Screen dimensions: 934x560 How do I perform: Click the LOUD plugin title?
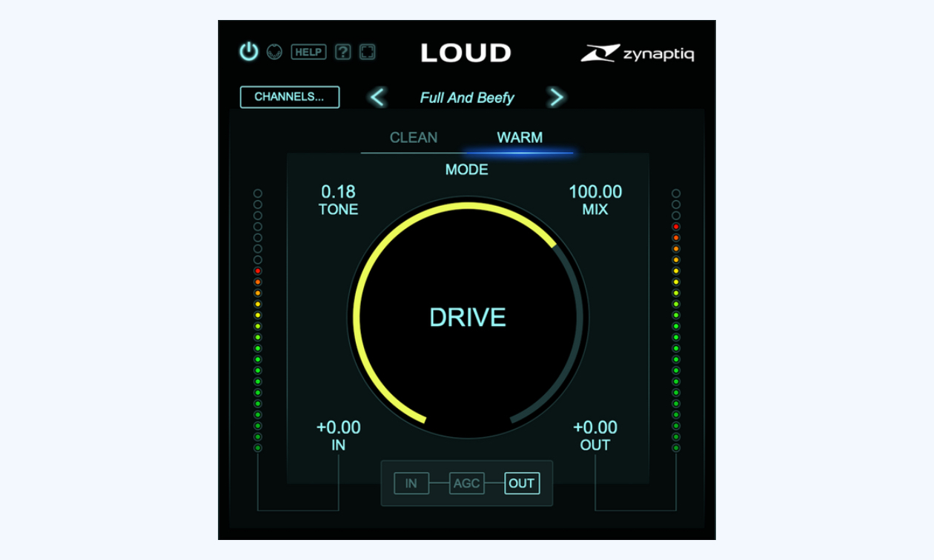pyautogui.click(x=466, y=53)
